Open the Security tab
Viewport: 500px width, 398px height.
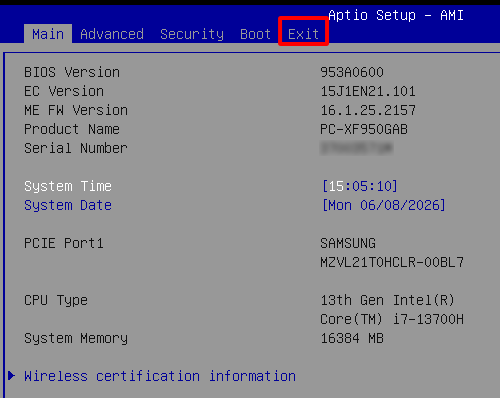[192, 34]
